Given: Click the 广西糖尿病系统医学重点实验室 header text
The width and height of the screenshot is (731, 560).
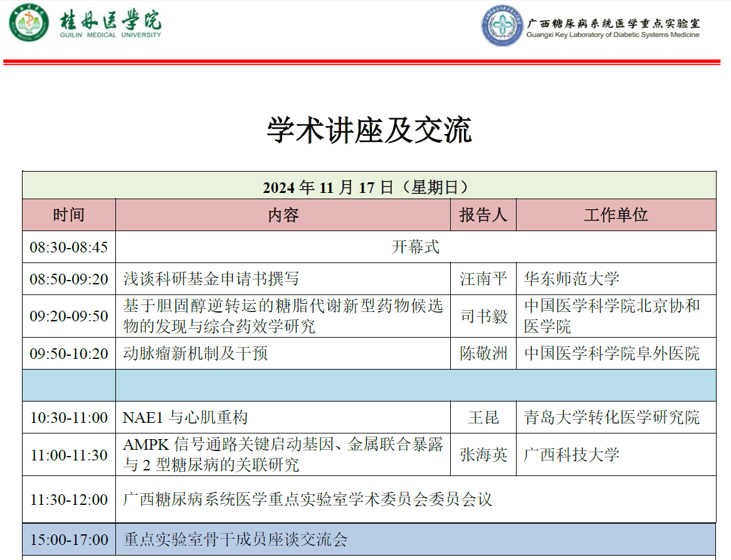Looking at the screenshot, I should [613, 22].
